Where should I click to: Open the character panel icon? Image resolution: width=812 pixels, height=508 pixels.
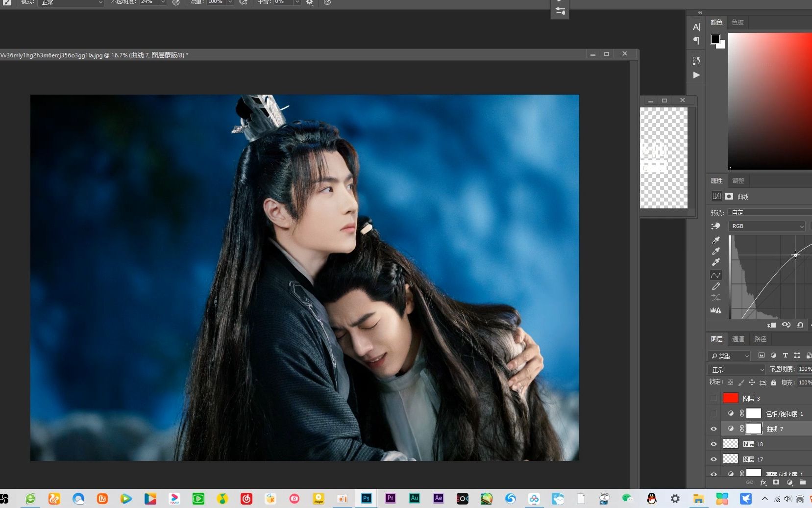[x=696, y=27]
